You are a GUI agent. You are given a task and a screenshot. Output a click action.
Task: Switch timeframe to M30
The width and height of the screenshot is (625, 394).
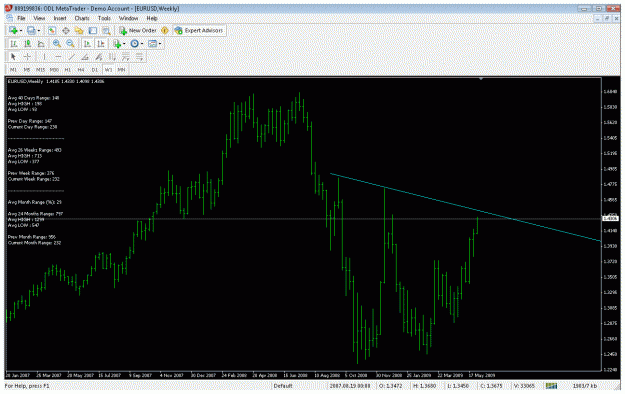pos(54,70)
